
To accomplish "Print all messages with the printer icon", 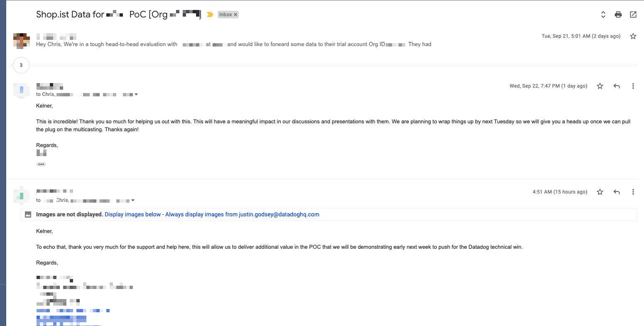I will click(618, 15).
